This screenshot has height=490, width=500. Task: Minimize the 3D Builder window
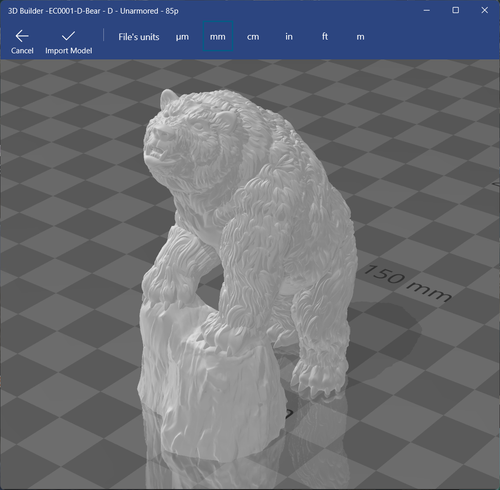point(427,10)
